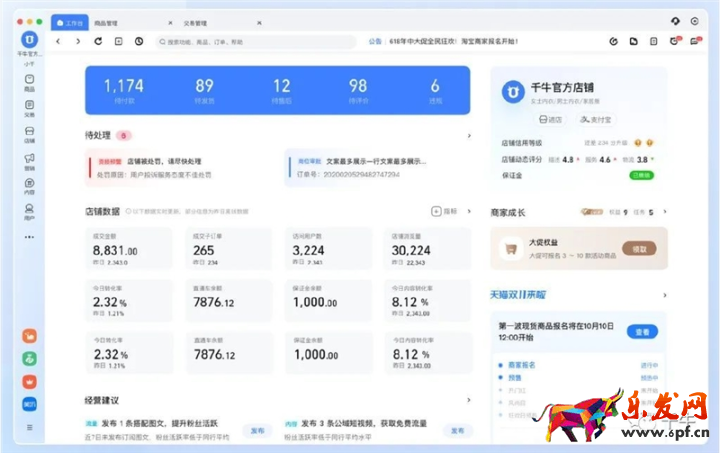Open 商品 section in left sidebar

(x=29, y=81)
